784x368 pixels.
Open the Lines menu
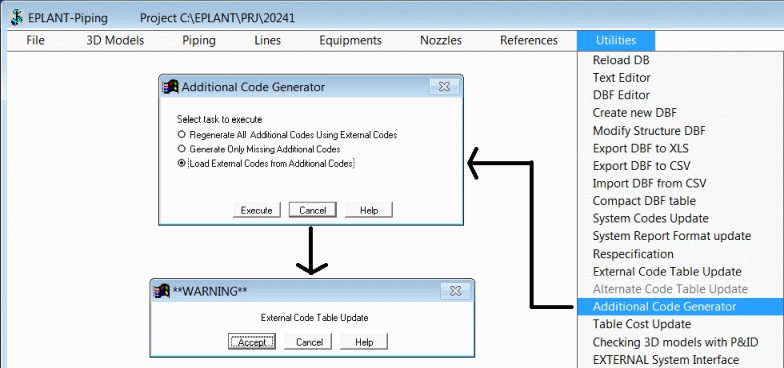268,40
